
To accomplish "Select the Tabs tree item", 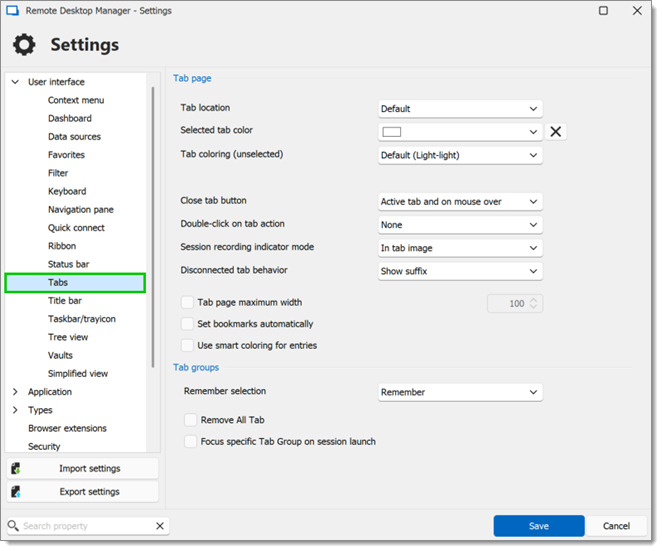I will pos(75,283).
